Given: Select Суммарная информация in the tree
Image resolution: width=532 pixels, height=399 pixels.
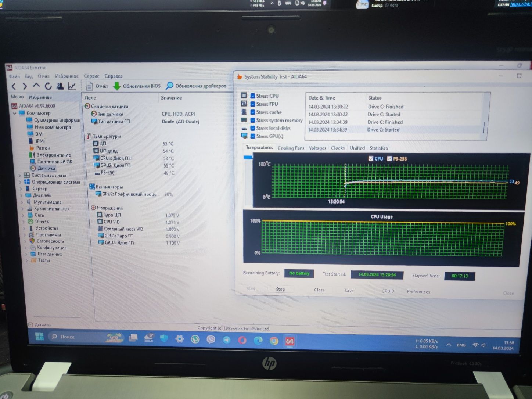Looking at the screenshot, I should 53,120.
